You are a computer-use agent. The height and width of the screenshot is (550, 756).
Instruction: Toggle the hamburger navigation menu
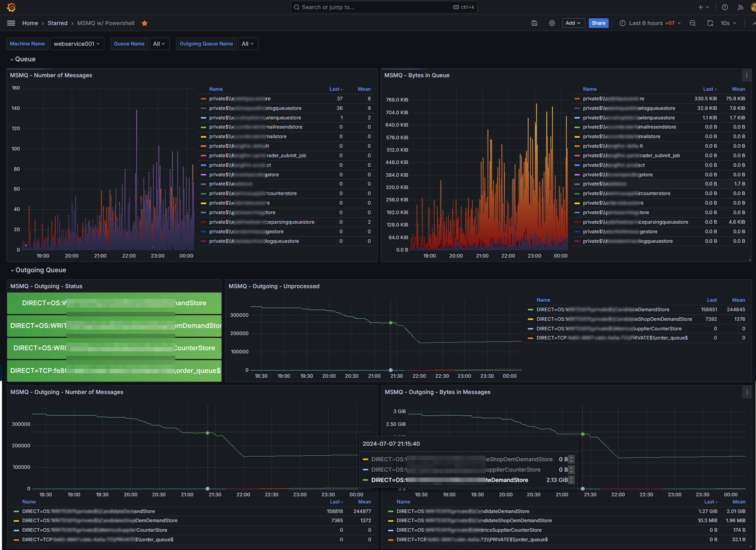click(x=11, y=23)
